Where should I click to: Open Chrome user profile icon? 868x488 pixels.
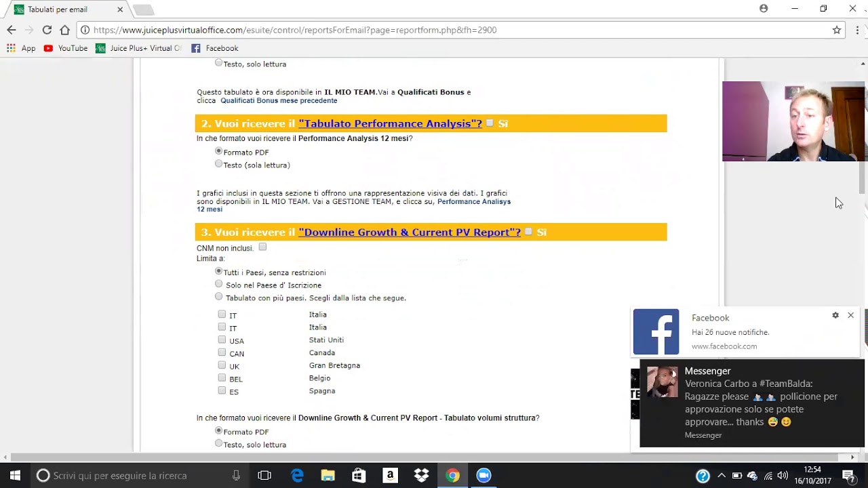click(x=764, y=9)
